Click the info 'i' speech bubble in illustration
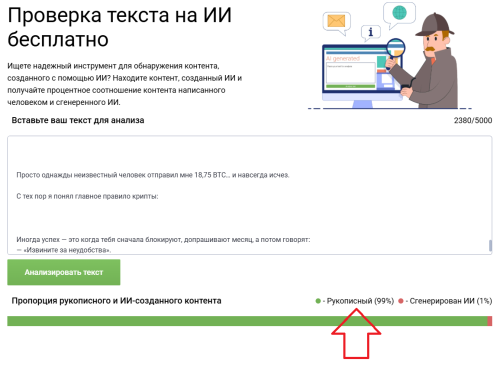Image resolution: width=500 pixels, height=366 pixels. 371,33
